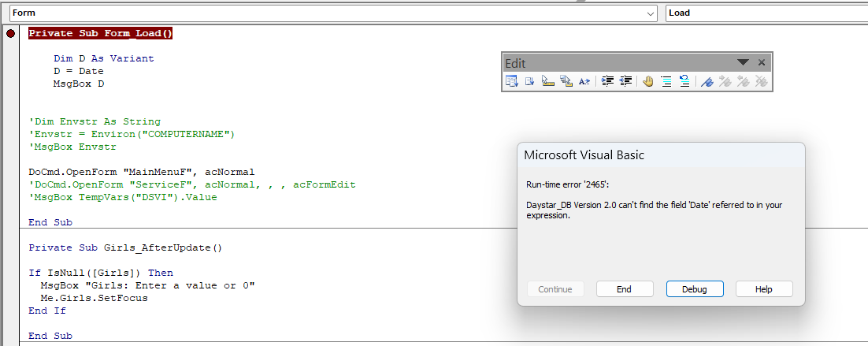868x346 pixels.
Task: Click the Uncomment Block icon
Action: pos(684,81)
